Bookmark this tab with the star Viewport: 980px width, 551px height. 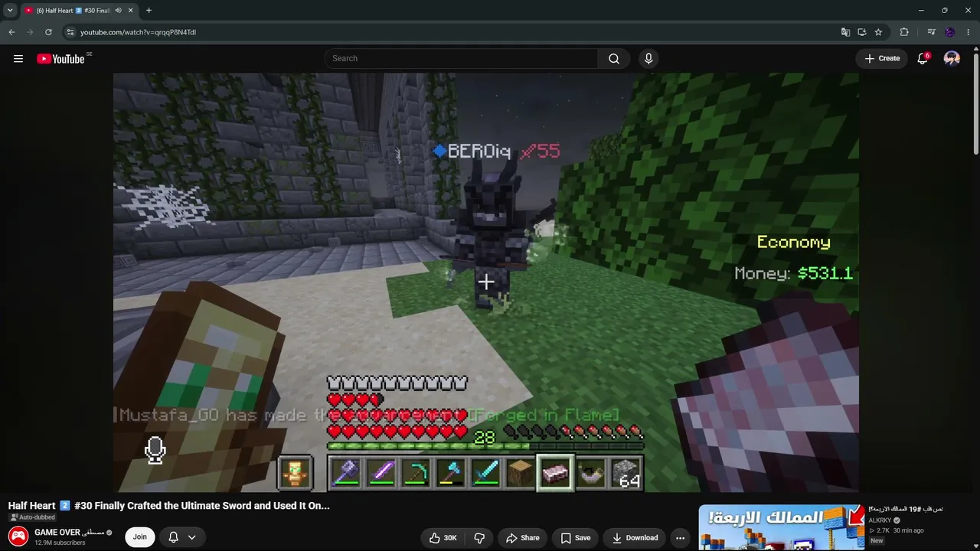coord(878,32)
